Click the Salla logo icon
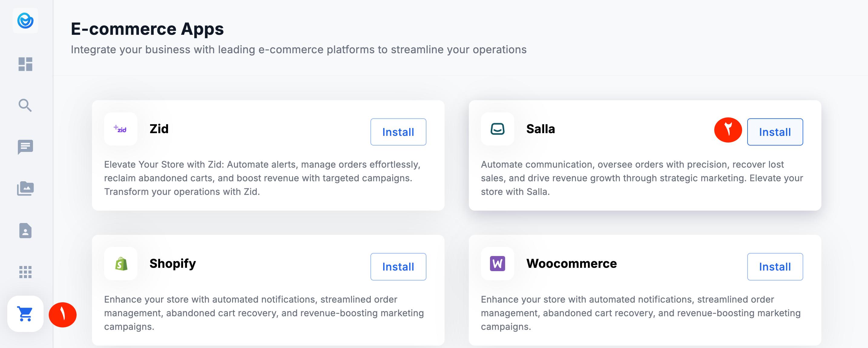The image size is (868, 348). point(497,129)
